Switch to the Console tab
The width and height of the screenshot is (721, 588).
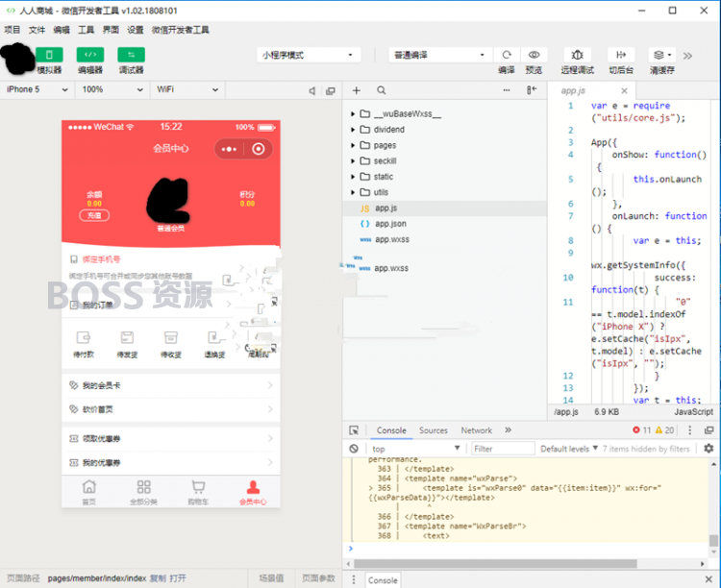click(x=391, y=430)
